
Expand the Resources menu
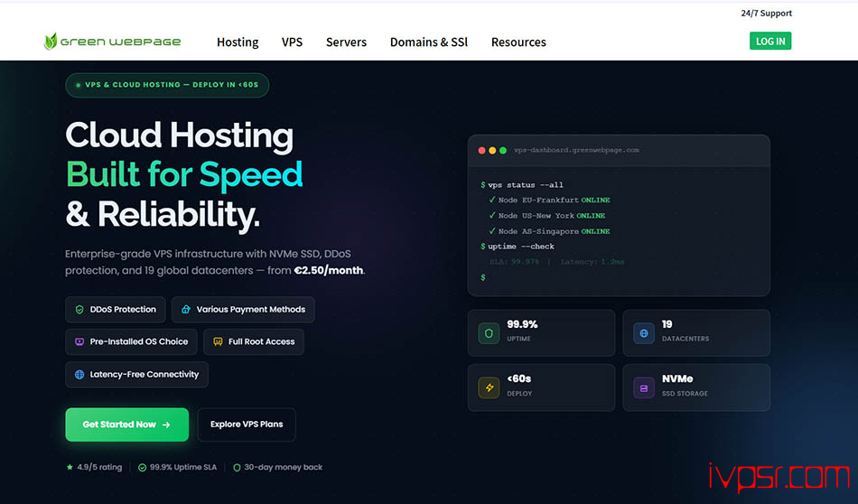518,42
